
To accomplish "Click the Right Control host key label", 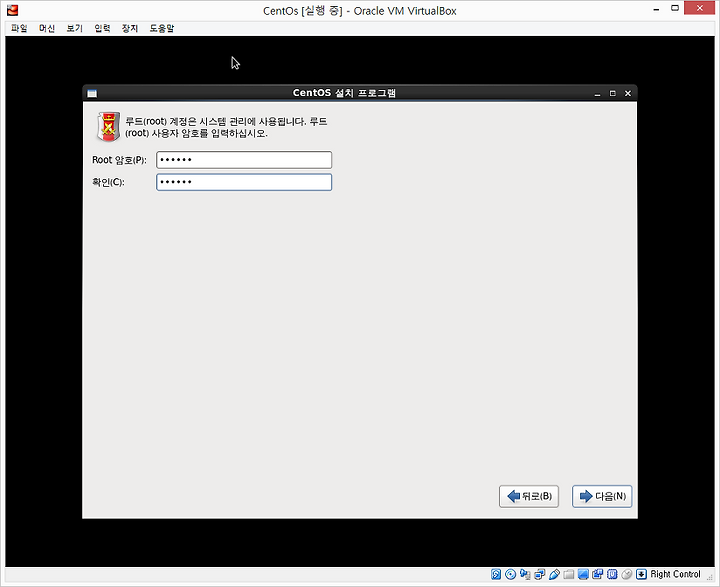I will (x=675, y=574).
